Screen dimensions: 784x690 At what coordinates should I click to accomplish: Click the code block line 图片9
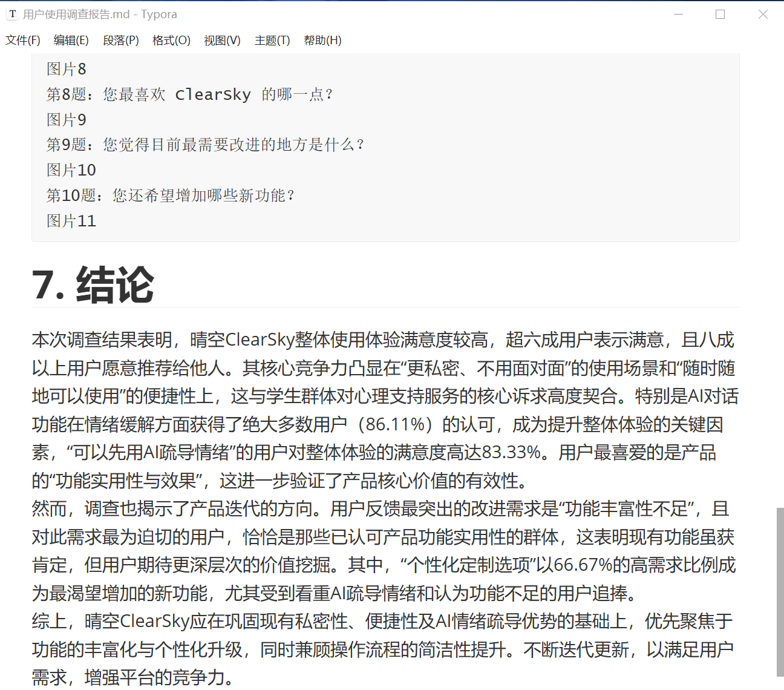click(x=67, y=120)
